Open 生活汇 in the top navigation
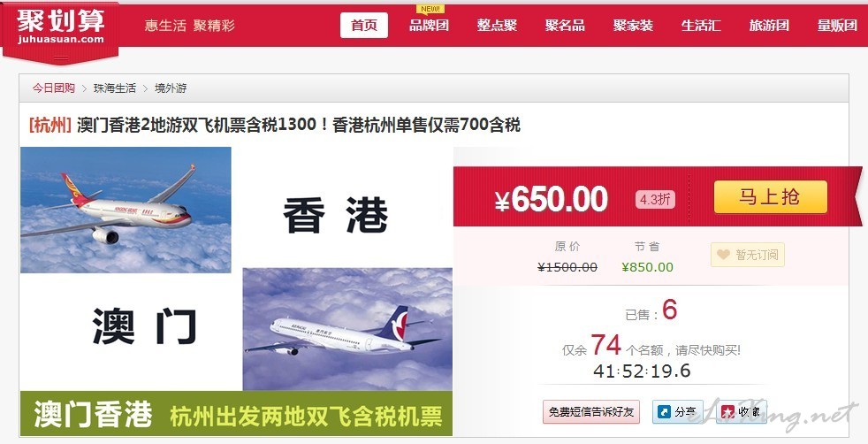The height and width of the screenshot is (444, 868). pyautogui.click(x=701, y=26)
